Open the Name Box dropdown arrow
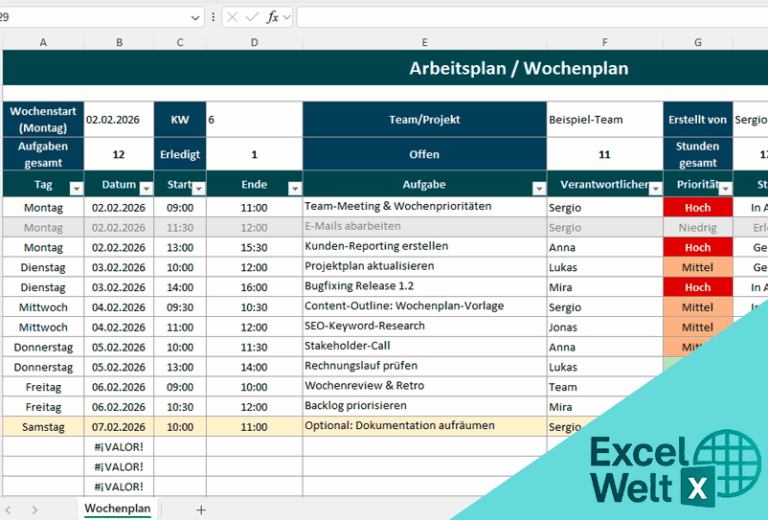 [195, 18]
